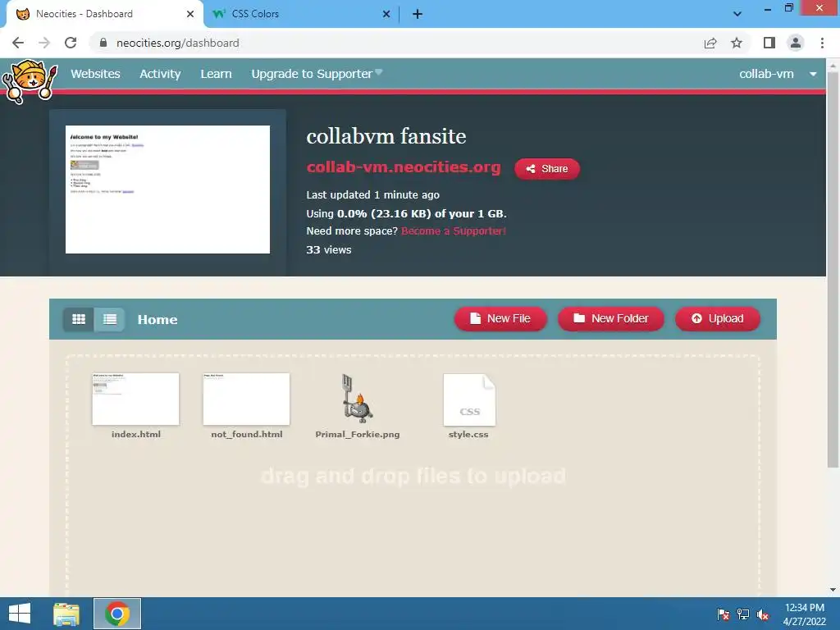Click the not_found.html thumbnail
840x630 pixels.
coord(246,399)
